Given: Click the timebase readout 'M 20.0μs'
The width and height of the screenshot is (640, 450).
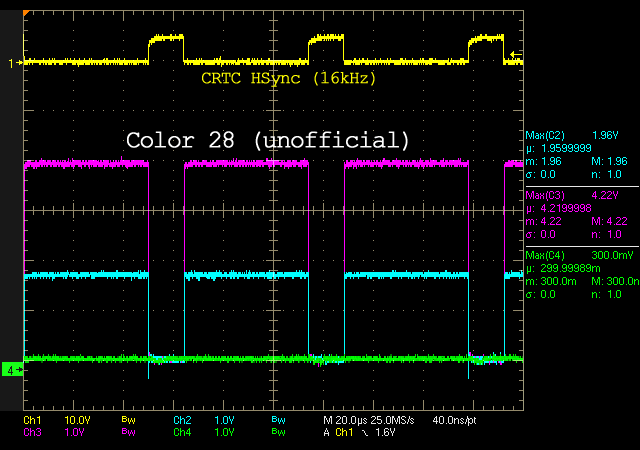Looking at the screenshot, I should pyautogui.click(x=346, y=420).
